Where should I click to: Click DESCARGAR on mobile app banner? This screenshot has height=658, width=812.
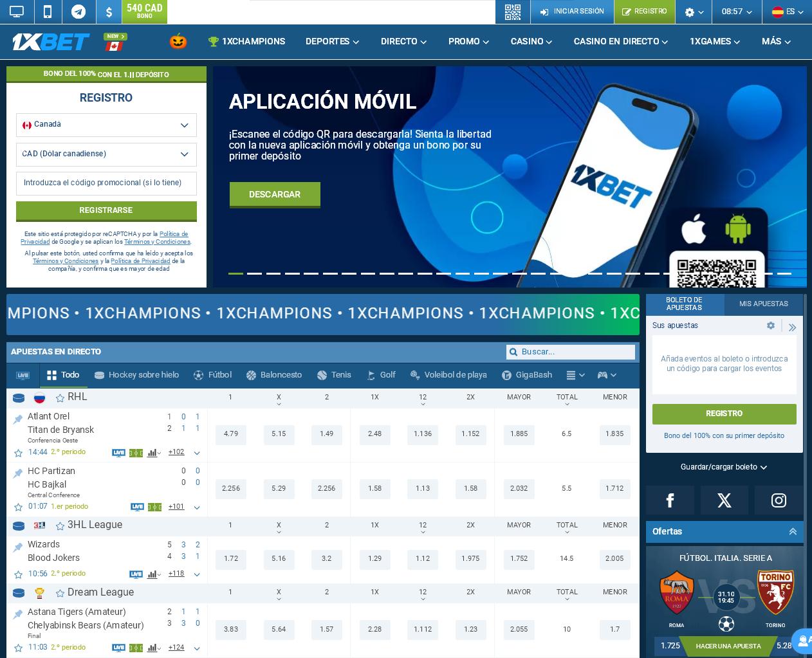pyautogui.click(x=275, y=194)
